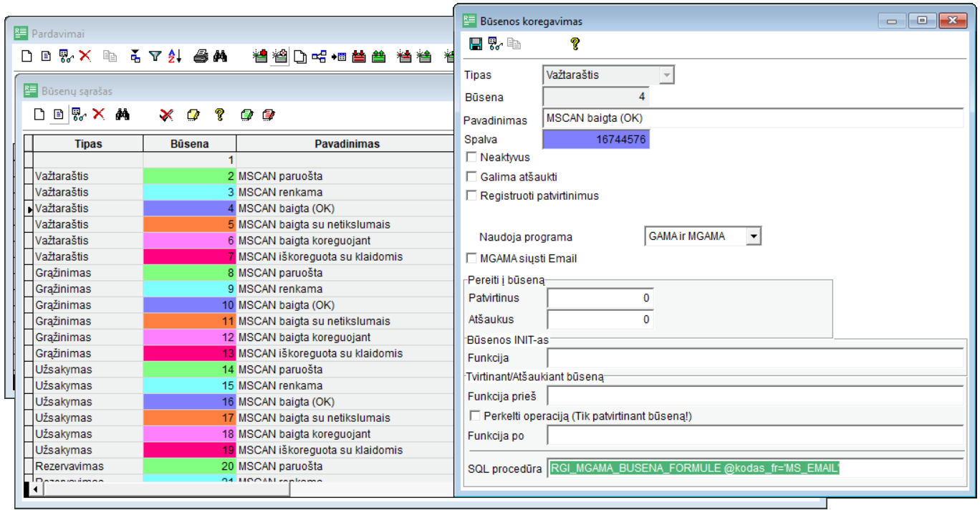Click the glasses view icon in Būsenos koregavimas toolbar
The height and width of the screenshot is (510, 980).
495,44
